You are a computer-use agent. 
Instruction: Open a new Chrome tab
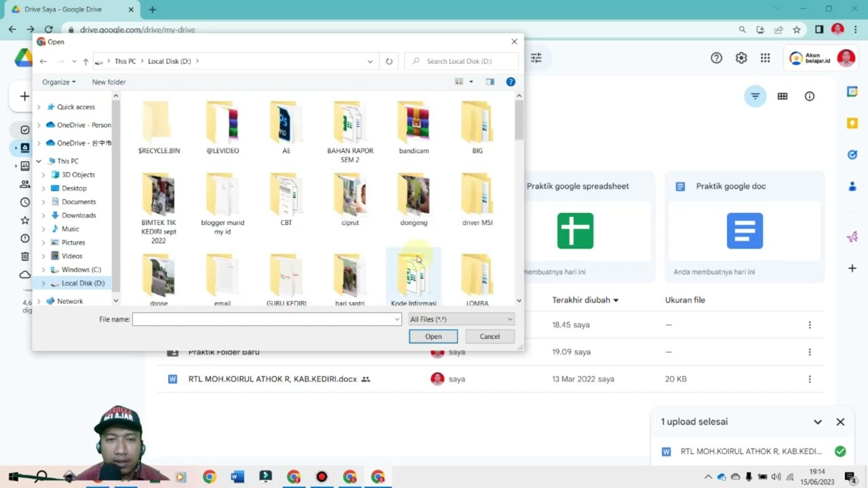(x=153, y=9)
